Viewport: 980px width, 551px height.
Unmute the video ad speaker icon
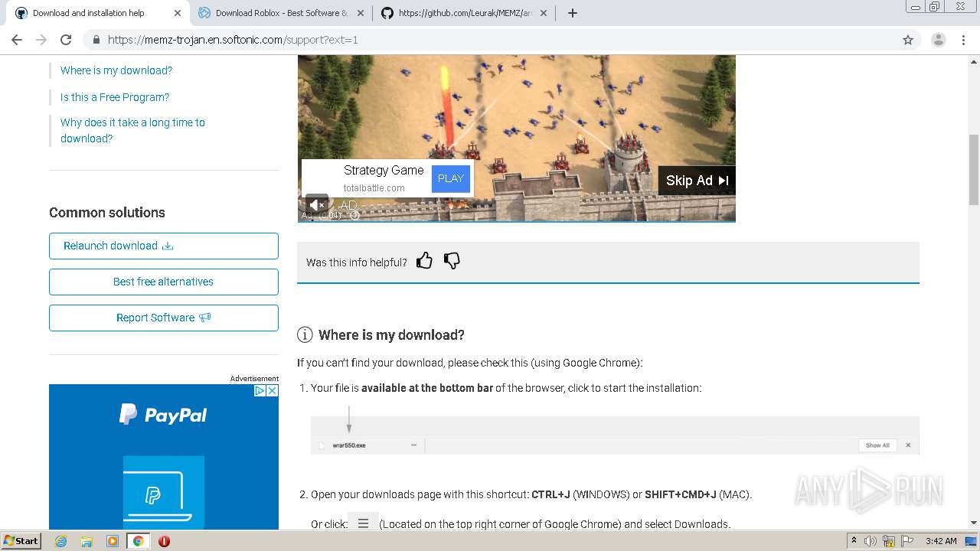tap(317, 204)
